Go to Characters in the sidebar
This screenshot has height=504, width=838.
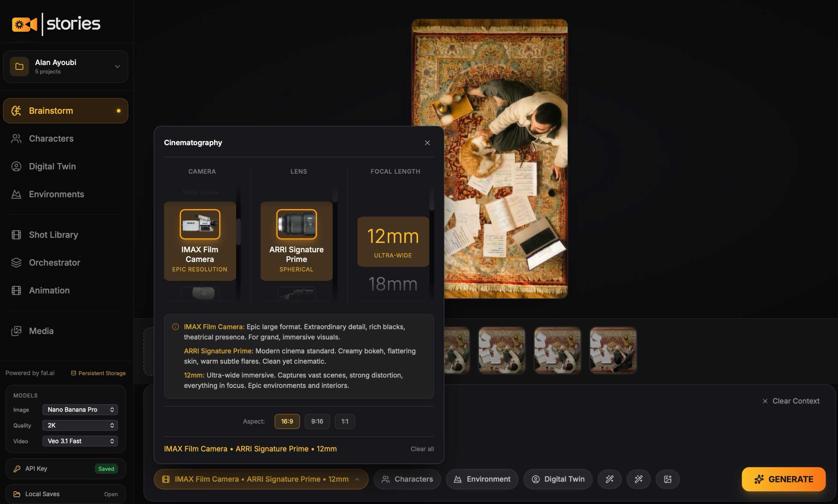[x=65, y=139]
